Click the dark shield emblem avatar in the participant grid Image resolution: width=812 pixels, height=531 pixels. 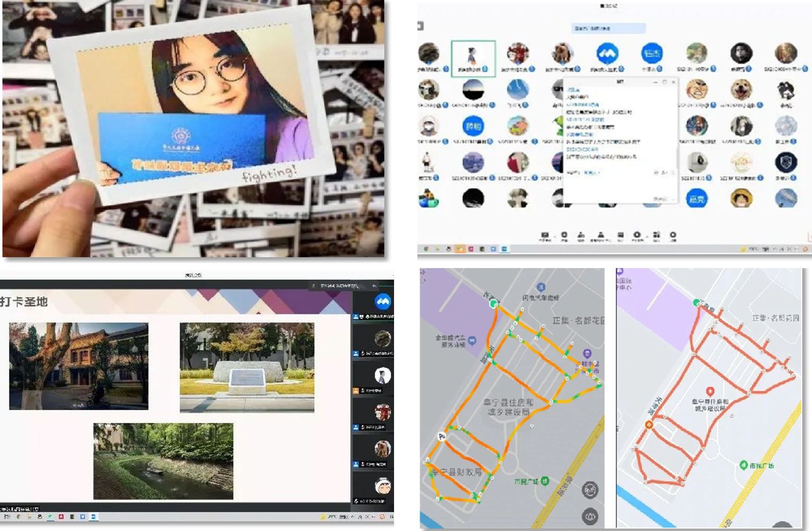(785, 162)
